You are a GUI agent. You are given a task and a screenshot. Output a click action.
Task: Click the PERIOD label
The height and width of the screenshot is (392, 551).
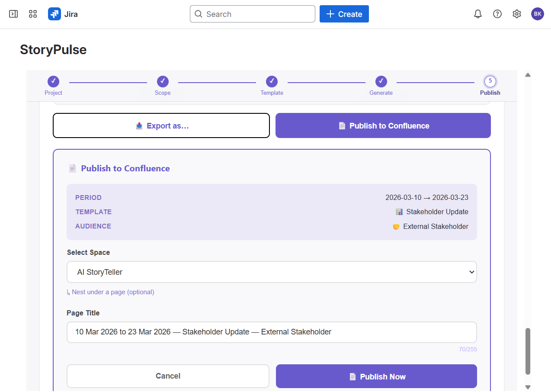pyautogui.click(x=88, y=197)
